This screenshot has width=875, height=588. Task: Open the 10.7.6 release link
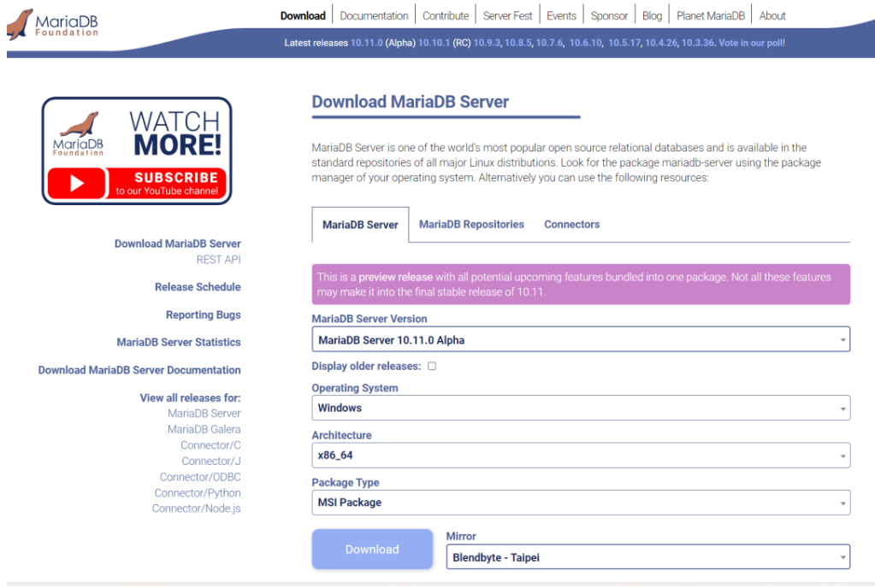point(549,43)
